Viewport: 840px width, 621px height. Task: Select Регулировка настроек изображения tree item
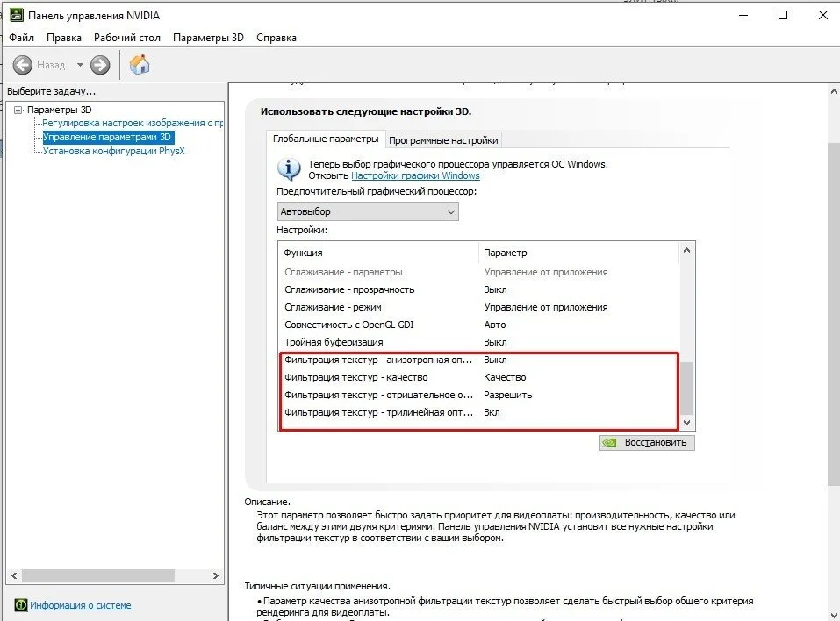(x=133, y=123)
